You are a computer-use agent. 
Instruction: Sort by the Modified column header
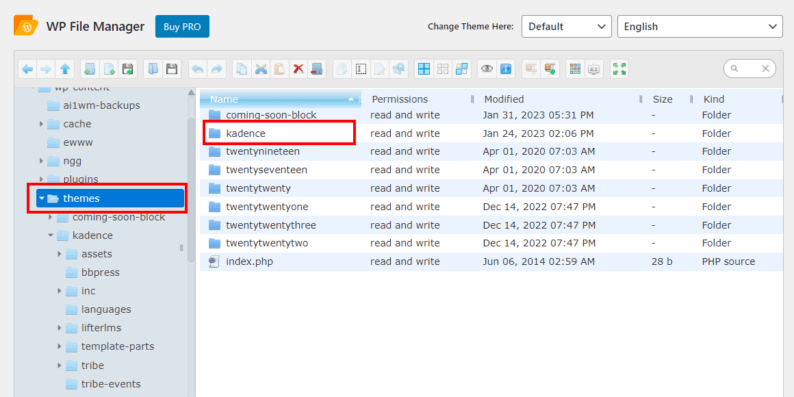click(x=559, y=99)
